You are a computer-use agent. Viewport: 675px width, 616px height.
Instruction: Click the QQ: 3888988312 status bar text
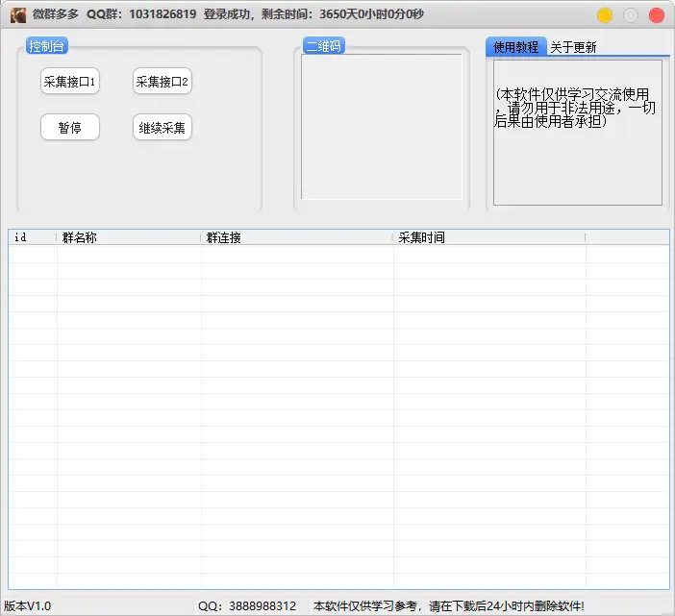(x=247, y=606)
